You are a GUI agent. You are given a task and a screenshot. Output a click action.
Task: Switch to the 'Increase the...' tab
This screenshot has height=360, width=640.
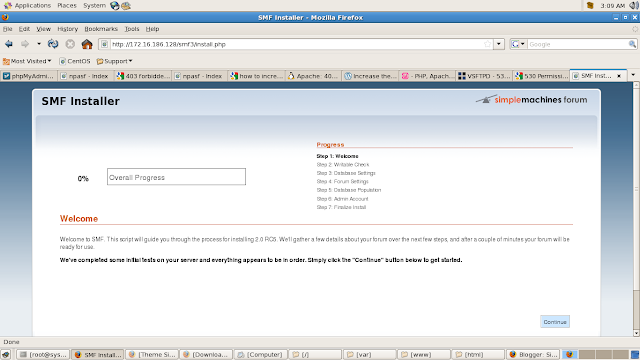(370, 76)
